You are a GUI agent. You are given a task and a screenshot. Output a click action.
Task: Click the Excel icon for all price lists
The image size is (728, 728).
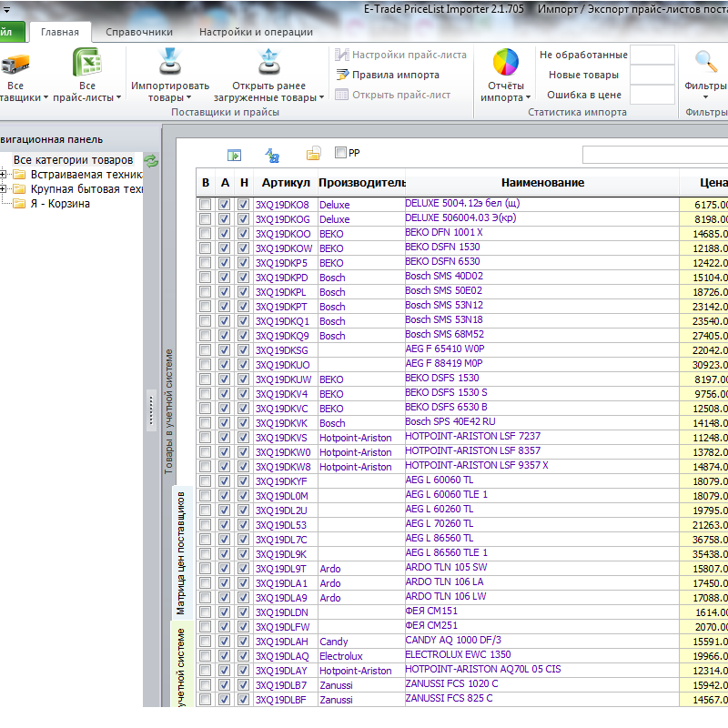[86, 62]
